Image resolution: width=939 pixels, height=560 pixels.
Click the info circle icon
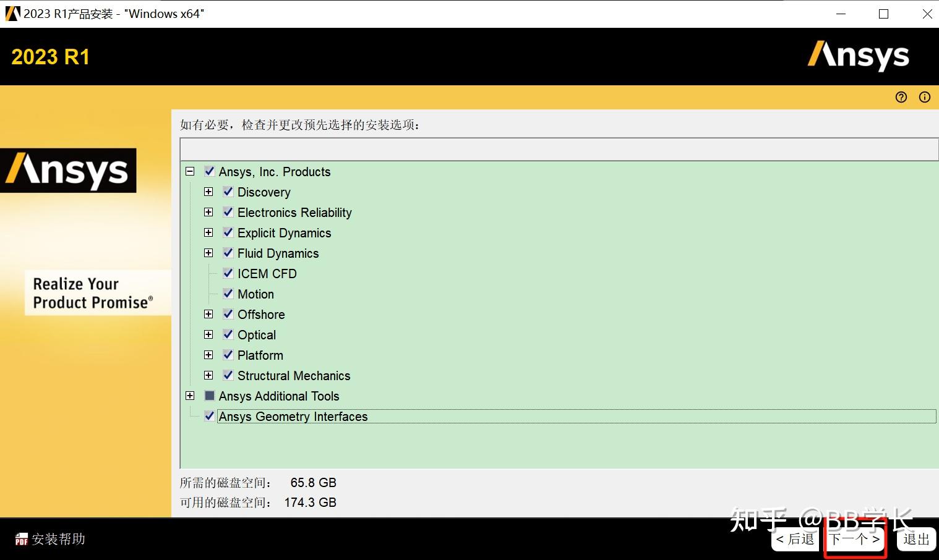[x=924, y=97]
